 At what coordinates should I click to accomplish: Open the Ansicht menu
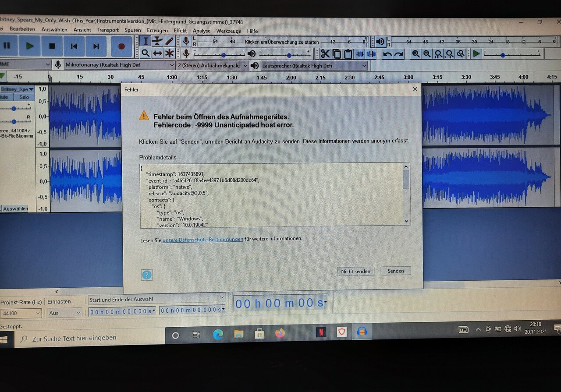point(82,30)
